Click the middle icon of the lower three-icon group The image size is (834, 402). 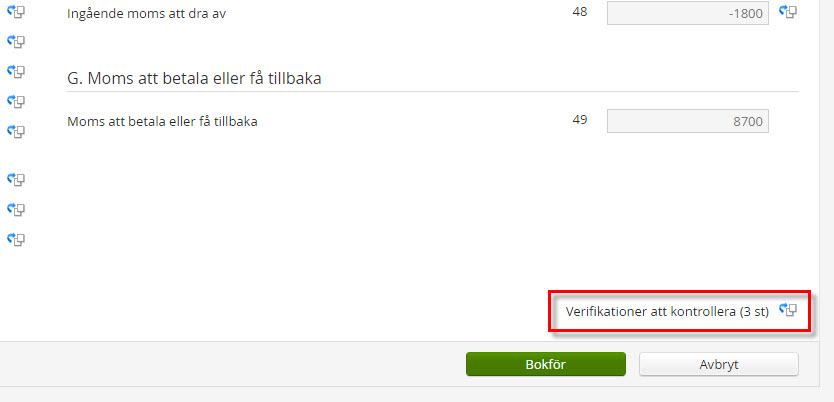click(16, 210)
